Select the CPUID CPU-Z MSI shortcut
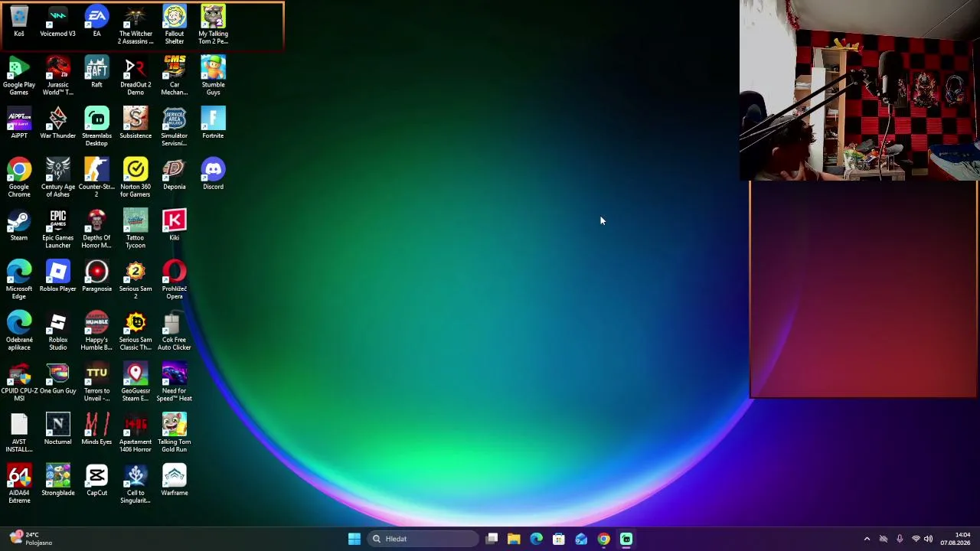This screenshot has width=980, height=551. tap(19, 383)
